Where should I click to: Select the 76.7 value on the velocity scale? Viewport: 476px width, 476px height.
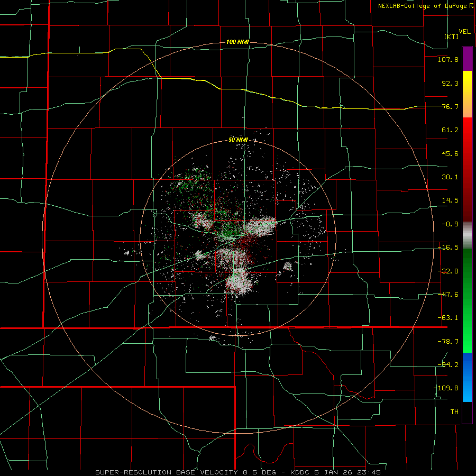click(450, 106)
